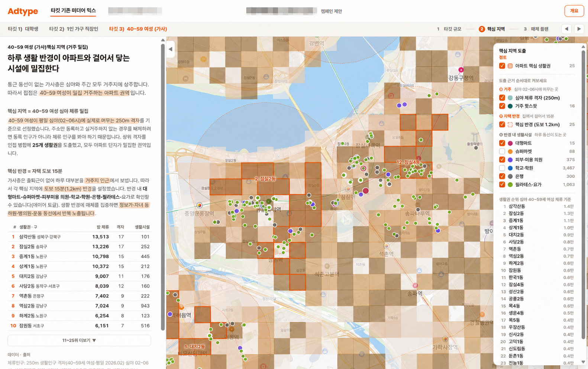This screenshot has width=588, height=369.
Task: Advance to the next step with the right arrow
Action: tap(579, 29)
